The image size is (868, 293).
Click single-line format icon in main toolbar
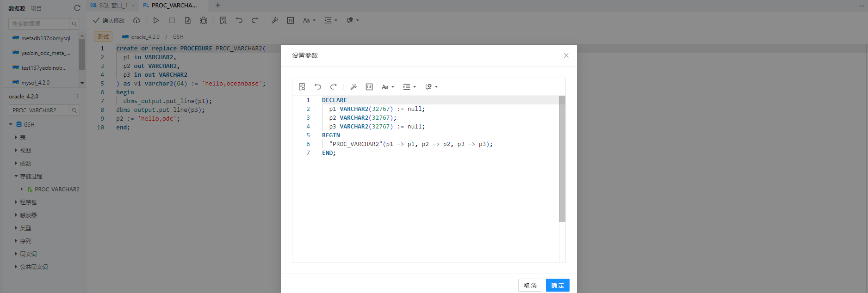291,20
